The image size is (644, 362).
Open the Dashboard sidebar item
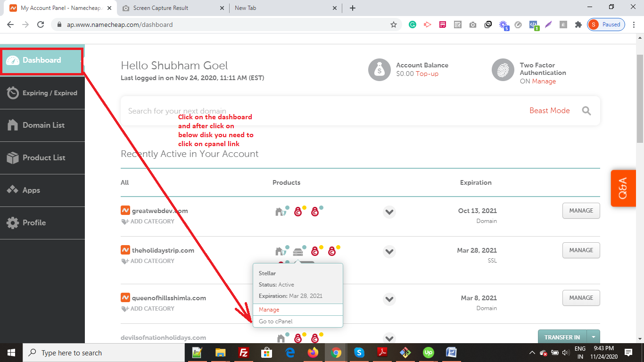pyautogui.click(x=42, y=60)
